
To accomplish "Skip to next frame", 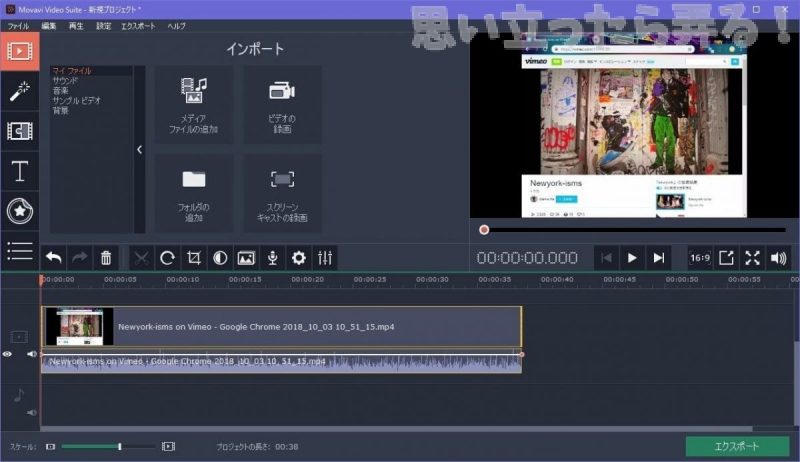I will click(x=659, y=258).
